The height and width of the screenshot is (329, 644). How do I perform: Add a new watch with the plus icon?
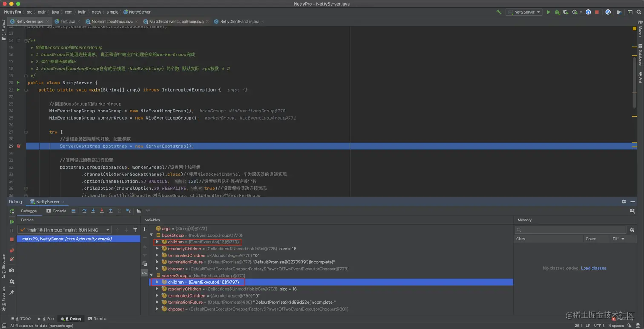point(144,229)
